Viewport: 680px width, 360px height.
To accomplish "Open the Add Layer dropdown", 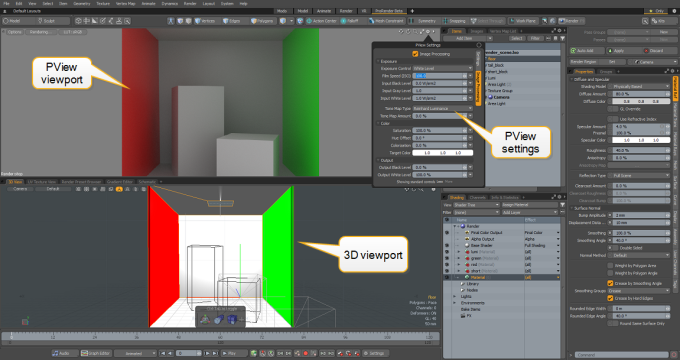I will pos(529,212).
